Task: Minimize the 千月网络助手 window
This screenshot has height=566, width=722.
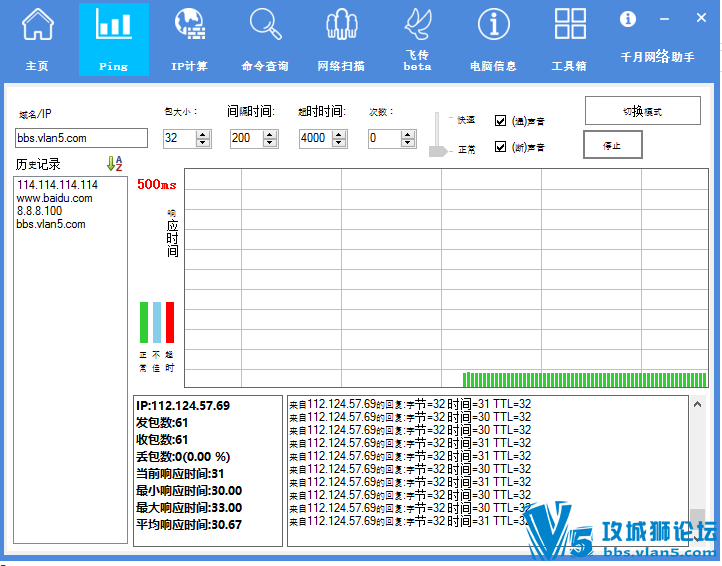Action: point(664,19)
